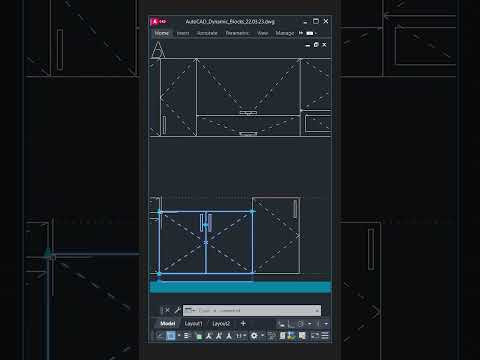
Task: Open dropdown arrow after the circle icon
Action: pyautogui.click(x=310, y=324)
